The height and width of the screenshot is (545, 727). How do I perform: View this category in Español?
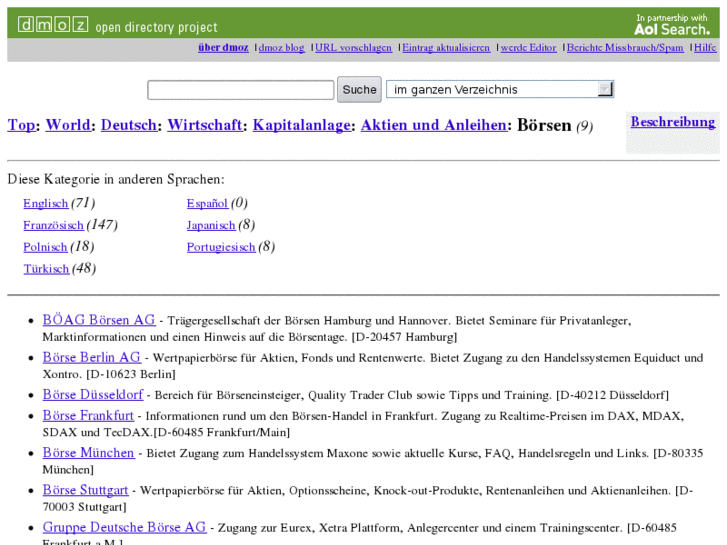tap(207, 203)
